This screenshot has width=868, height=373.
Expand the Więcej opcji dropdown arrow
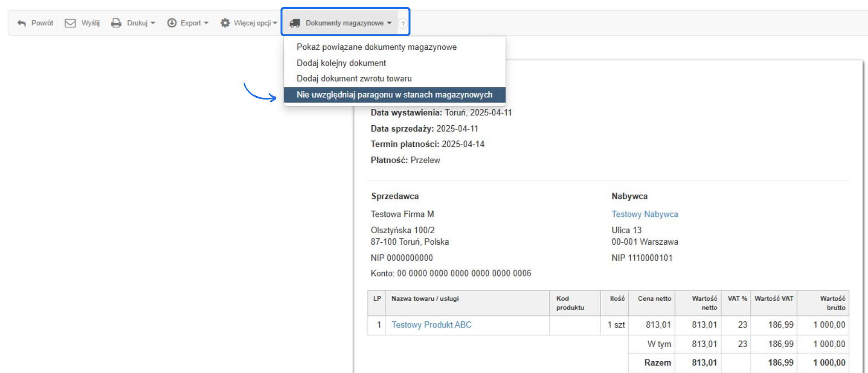coord(275,23)
